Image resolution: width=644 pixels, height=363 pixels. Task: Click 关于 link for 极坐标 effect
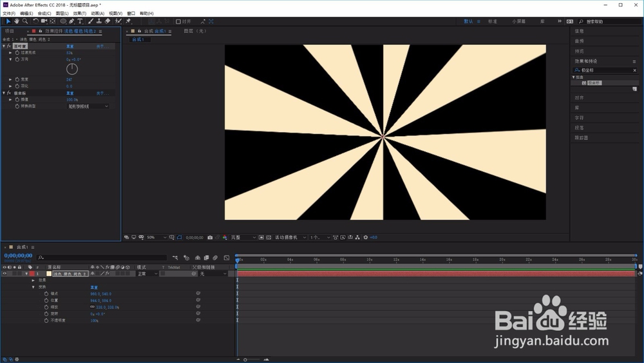point(102,93)
